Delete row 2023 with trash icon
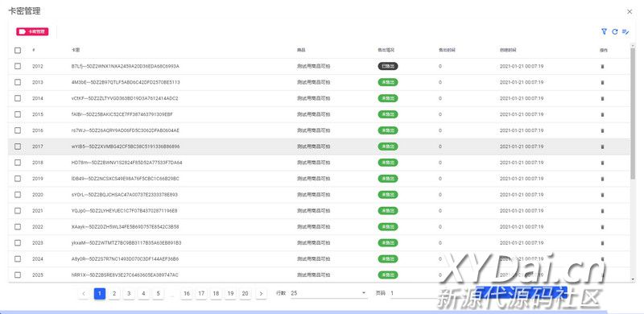This screenshot has height=314, width=644. pyautogui.click(x=602, y=243)
